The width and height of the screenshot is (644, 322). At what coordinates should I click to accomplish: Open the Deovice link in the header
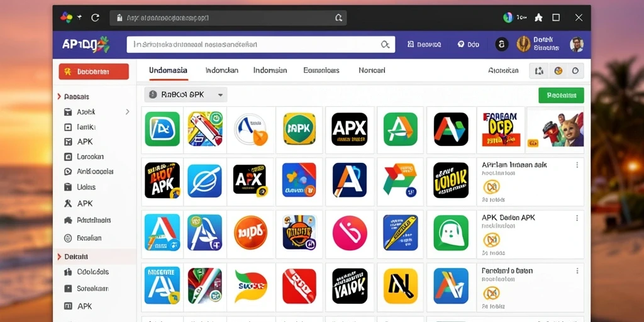425,45
